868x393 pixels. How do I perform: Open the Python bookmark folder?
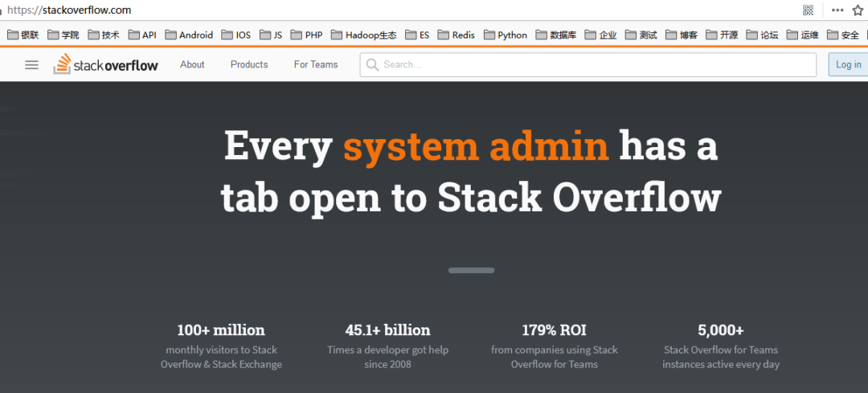pyautogui.click(x=506, y=35)
